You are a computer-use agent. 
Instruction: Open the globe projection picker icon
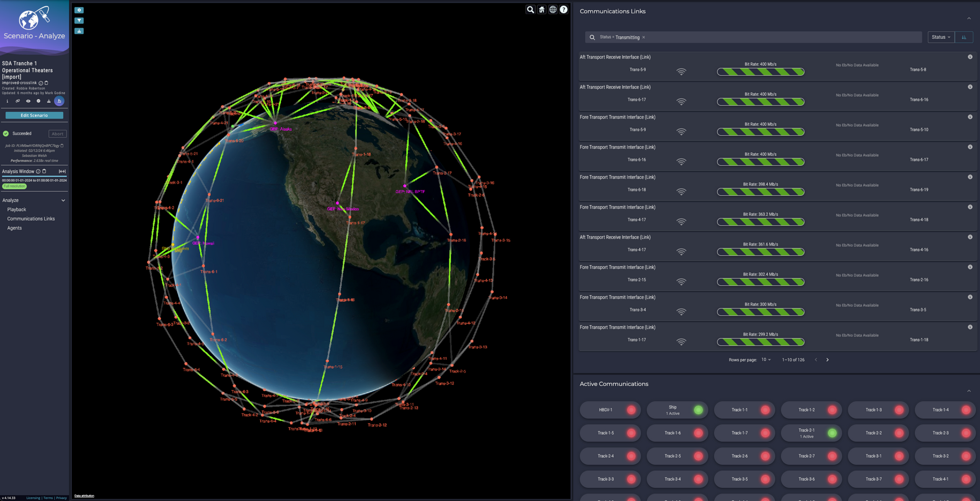(x=552, y=9)
